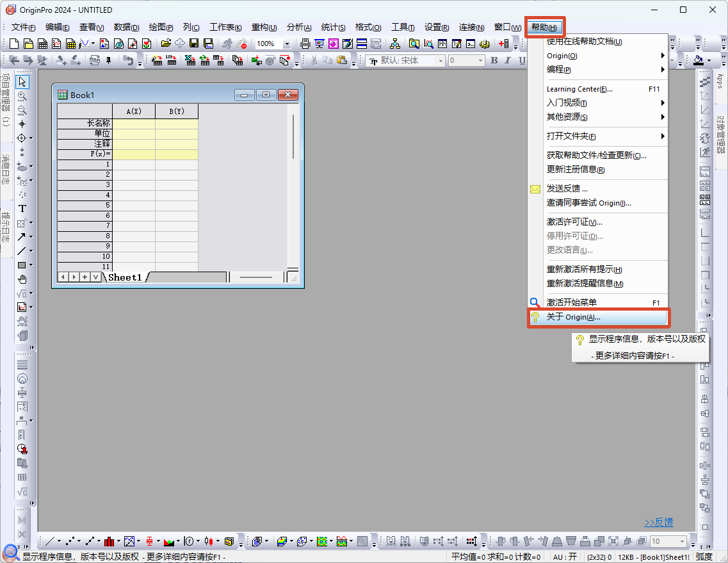Open the 文件 menu
The width and height of the screenshot is (728, 563).
(23, 28)
